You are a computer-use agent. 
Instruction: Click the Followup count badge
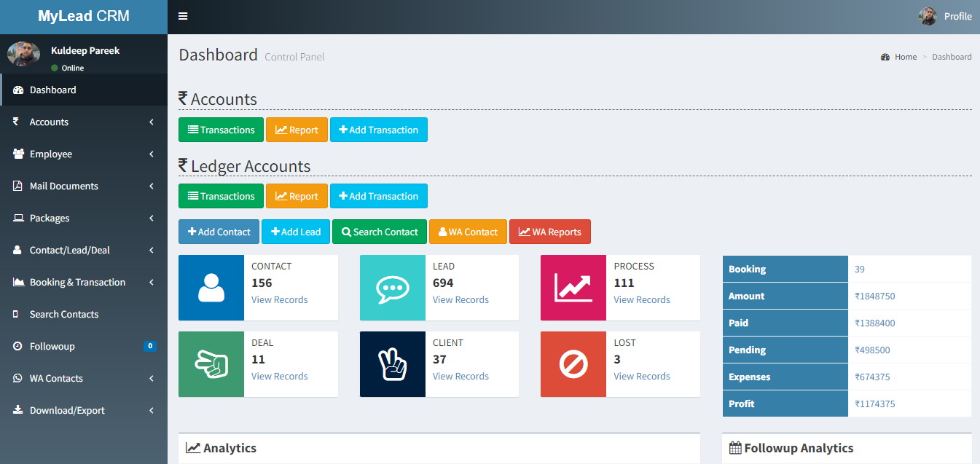(150, 346)
